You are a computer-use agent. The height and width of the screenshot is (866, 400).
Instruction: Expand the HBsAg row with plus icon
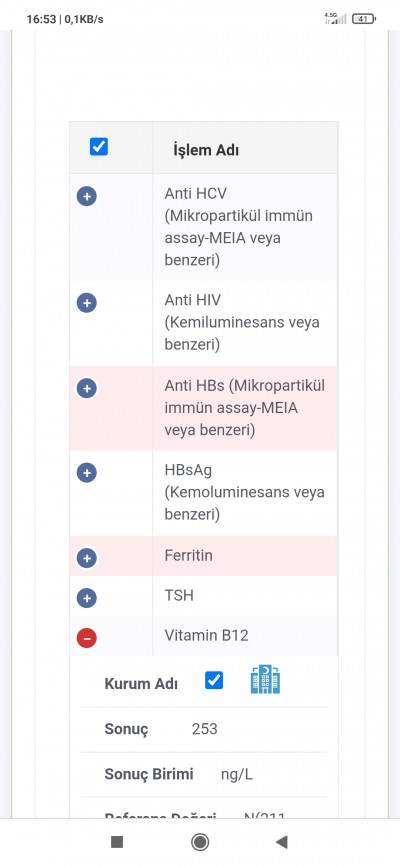[87, 473]
